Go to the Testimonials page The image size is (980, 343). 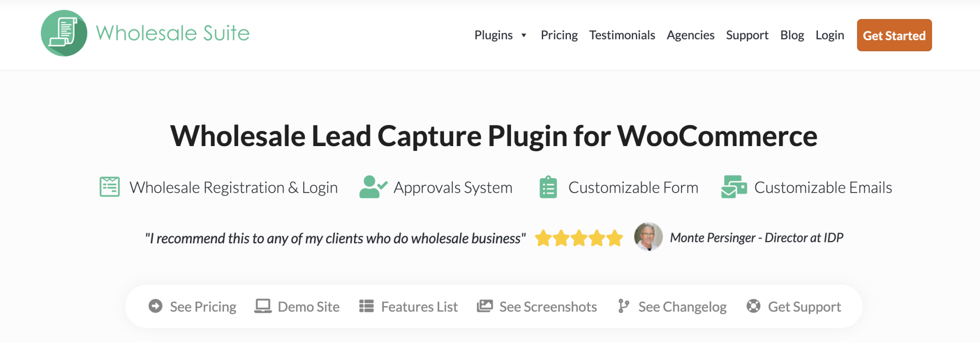[x=622, y=35]
